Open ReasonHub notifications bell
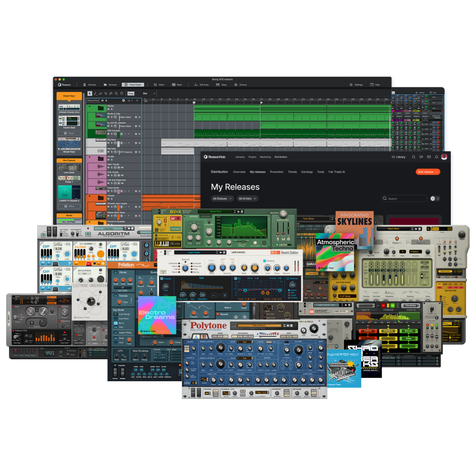Screen dimensions: 476x476 click(436, 157)
